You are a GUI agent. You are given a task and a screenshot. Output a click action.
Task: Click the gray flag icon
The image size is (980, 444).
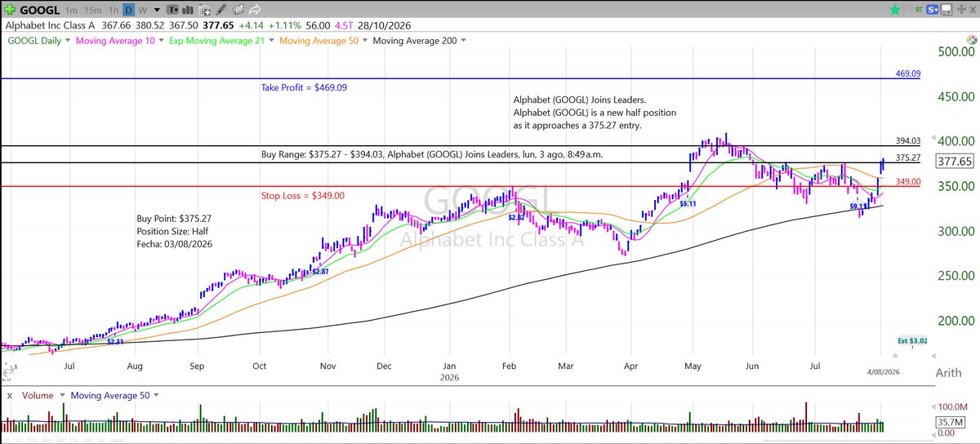(908, 9)
